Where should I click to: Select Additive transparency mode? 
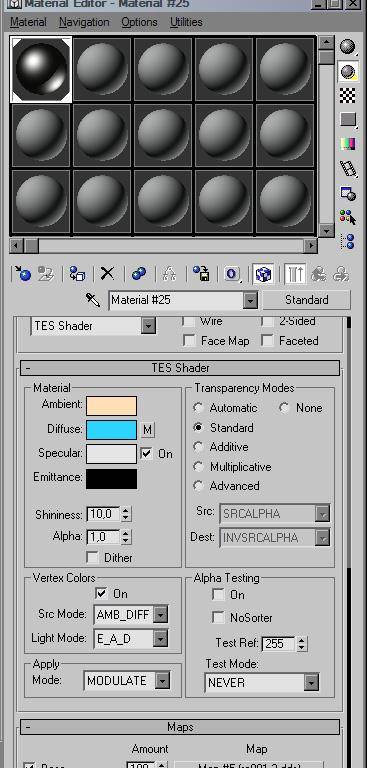[198, 447]
